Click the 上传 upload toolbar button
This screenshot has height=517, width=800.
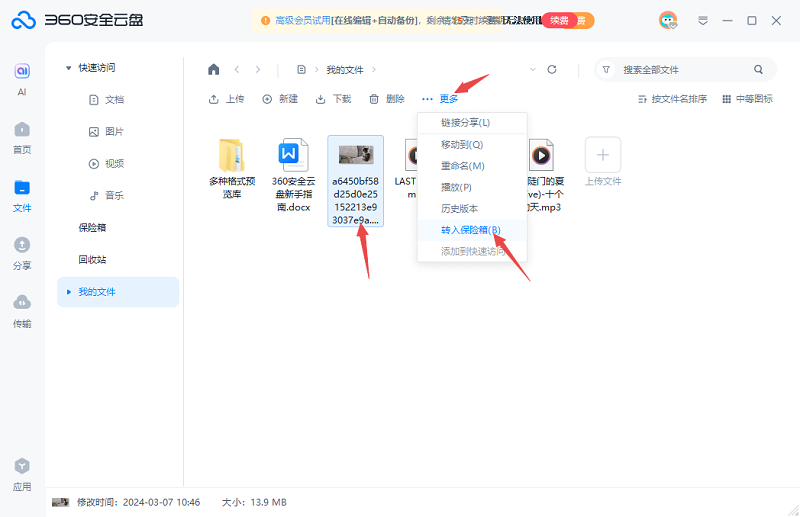click(226, 99)
